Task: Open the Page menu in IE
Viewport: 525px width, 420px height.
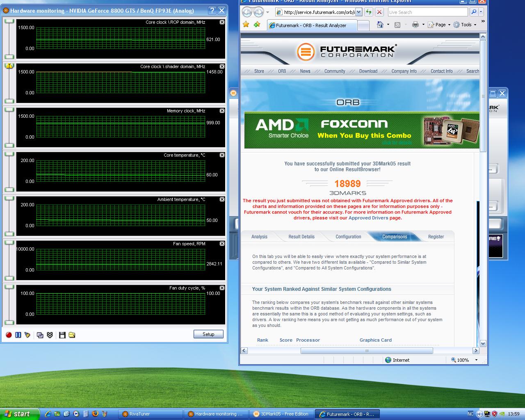Action: pyautogui.click(x=439, y=25)
